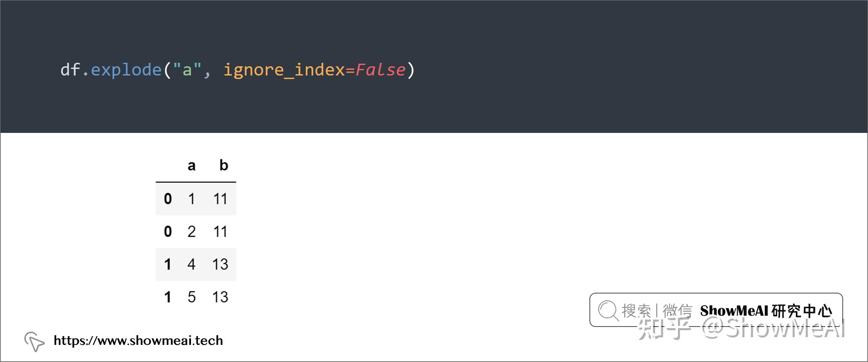Click the ShowMeAI 研究中心 label
Image resolution: width=868 pixels, height=362 pixels.
pos(766,311)
